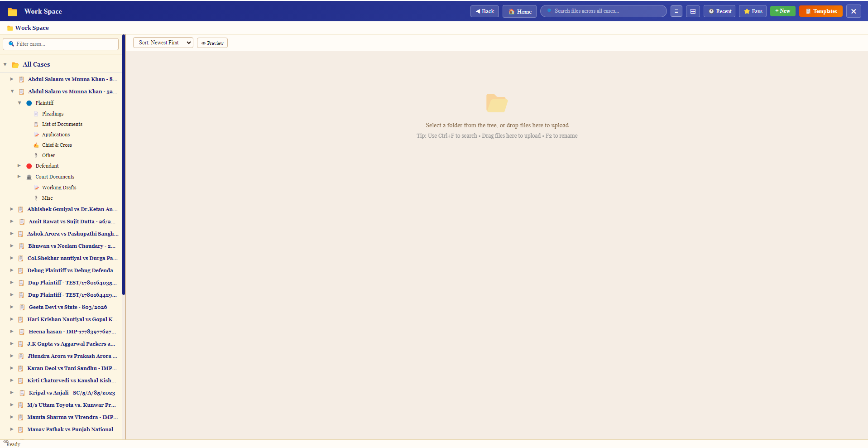Open the Favs list
The height and width of the screenshot is (448, 868).
tap(753, 11)
